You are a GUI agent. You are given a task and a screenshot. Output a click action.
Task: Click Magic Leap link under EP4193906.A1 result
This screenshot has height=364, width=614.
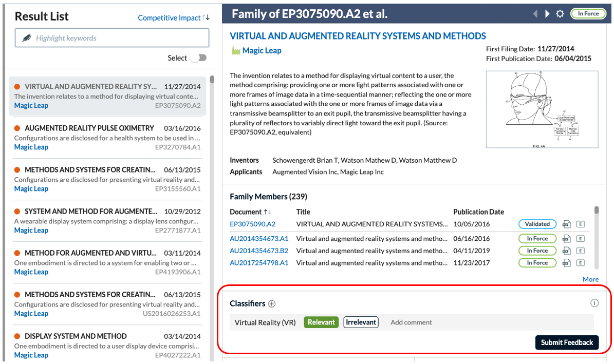click(x=31, y=272)
